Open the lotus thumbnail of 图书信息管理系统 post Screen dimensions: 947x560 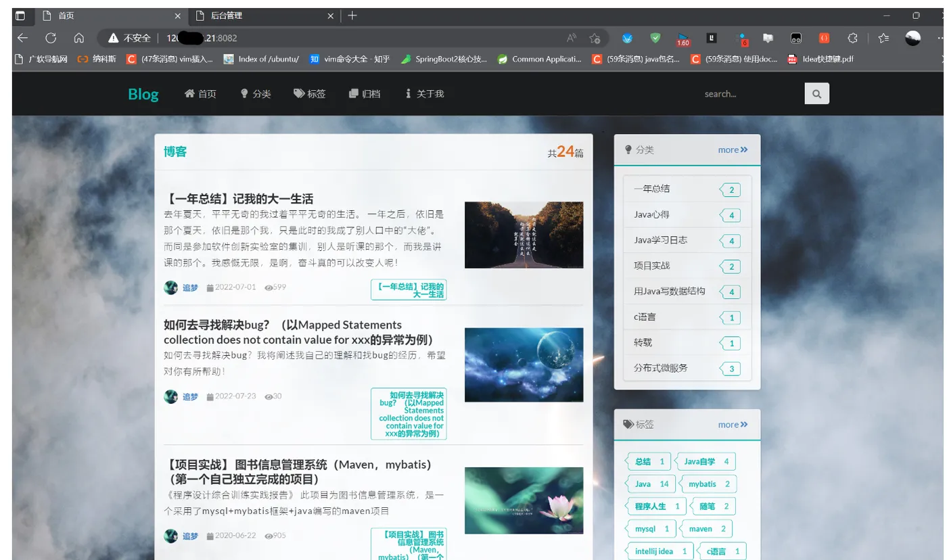point(524,500)
